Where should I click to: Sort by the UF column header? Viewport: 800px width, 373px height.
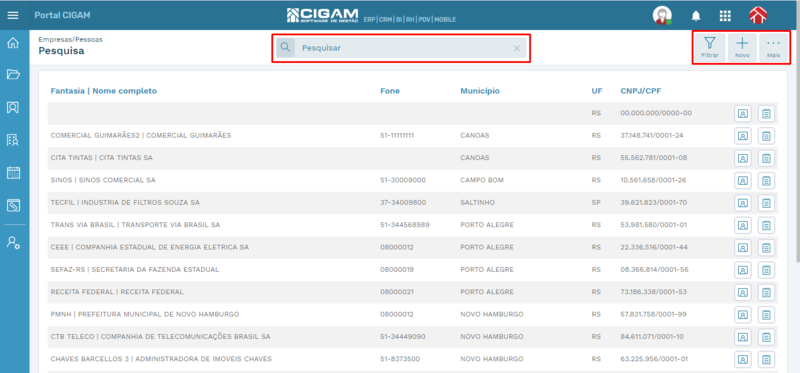click(x=597, y=91)
